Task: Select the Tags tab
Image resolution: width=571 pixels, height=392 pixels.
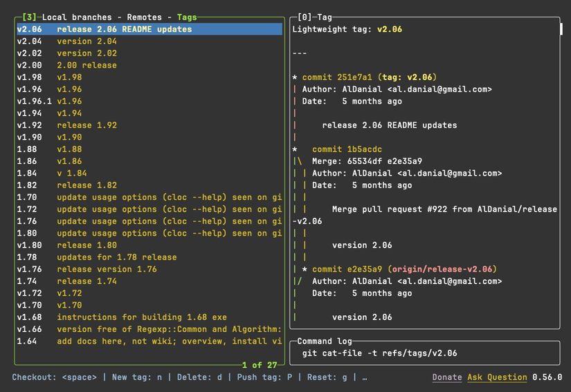Action: click(186, 17)
